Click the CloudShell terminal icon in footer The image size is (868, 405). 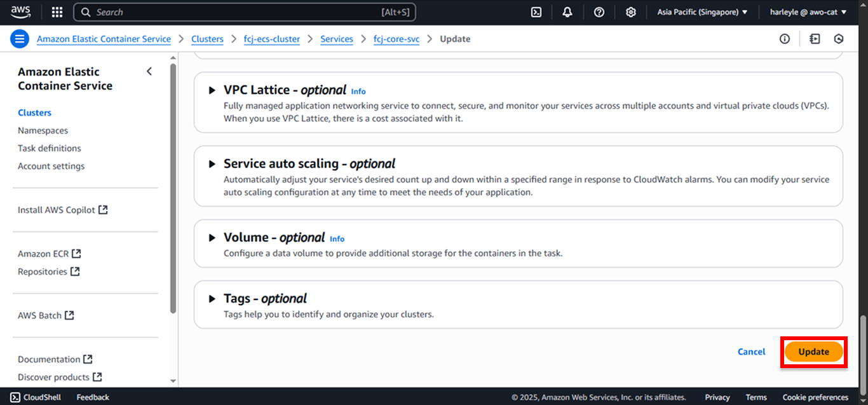[x=15, y=397]
